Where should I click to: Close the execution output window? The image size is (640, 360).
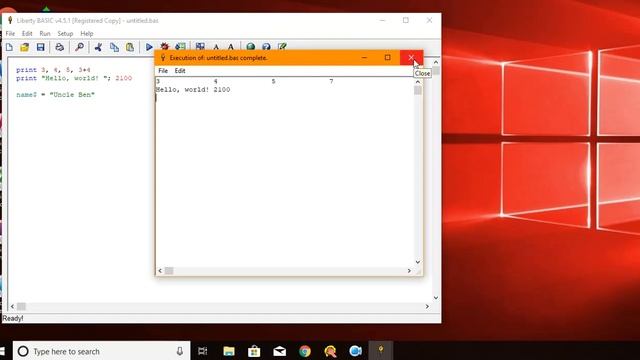click(x=411, y=58)
